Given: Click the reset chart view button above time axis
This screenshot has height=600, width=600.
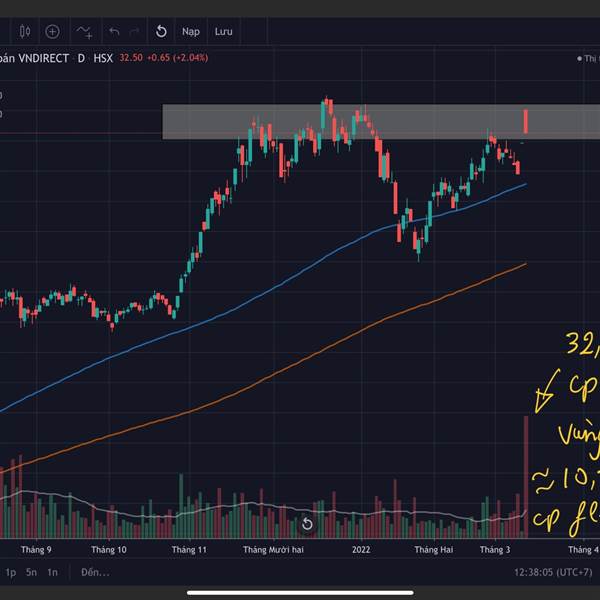Looking at the screenshot, I should point(307,523).
